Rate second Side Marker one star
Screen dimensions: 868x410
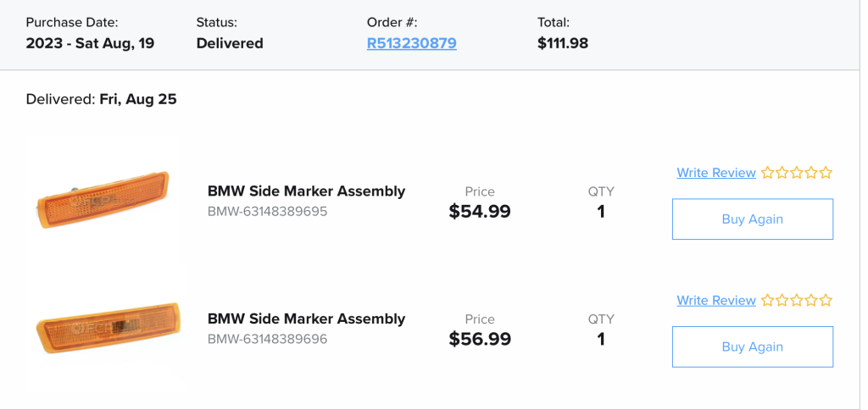click(x=767, y=301)
